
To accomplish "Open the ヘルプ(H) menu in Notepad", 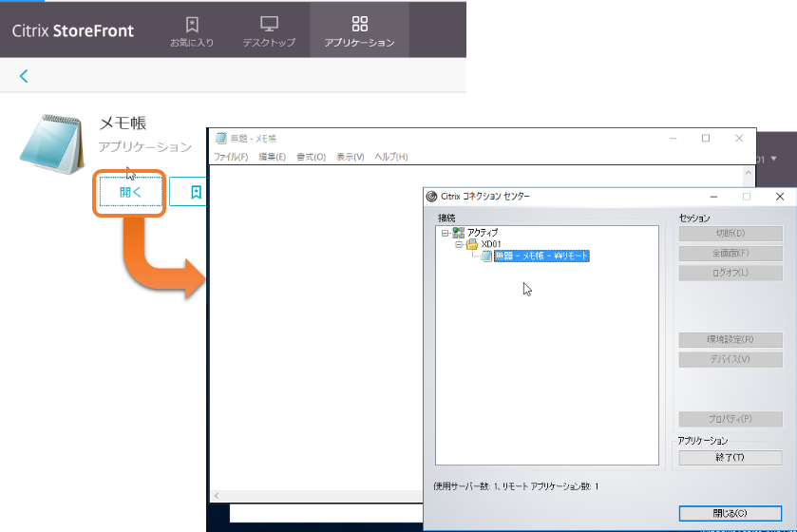I will pyautogui.click(x=391, y=157).
